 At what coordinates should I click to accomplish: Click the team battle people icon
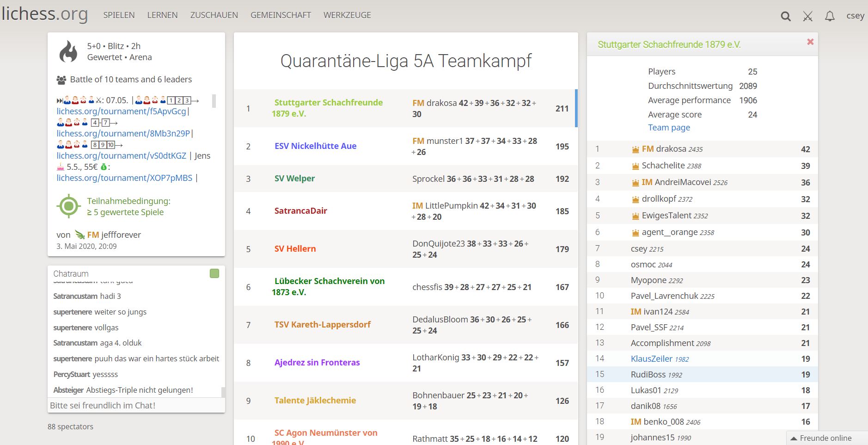click(x=61, y=80)
